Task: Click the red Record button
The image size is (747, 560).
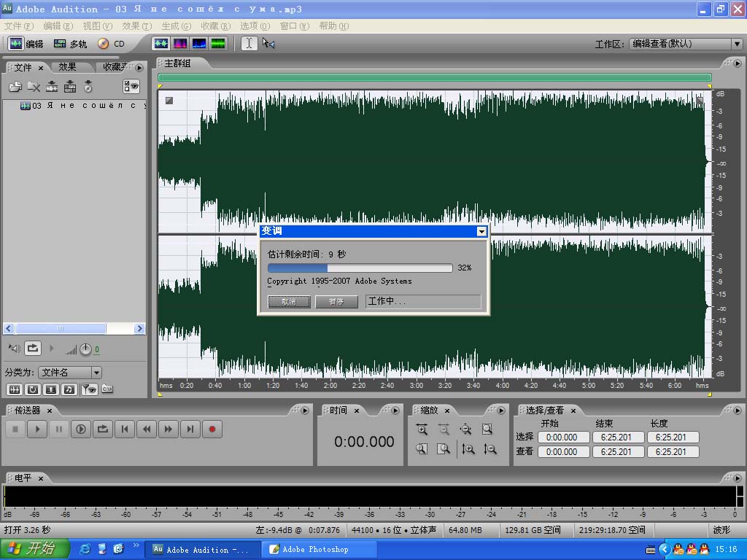Action: [212, 429]
